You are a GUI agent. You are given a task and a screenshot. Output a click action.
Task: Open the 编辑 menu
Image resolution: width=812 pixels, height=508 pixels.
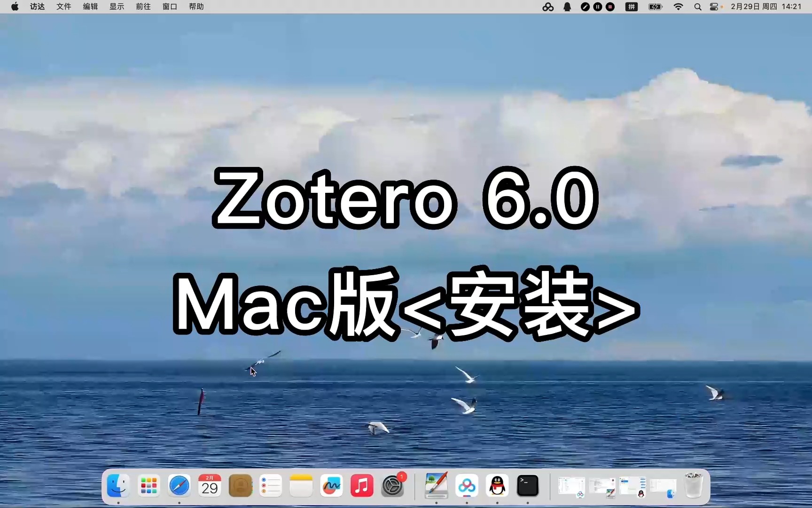[90, 7]
